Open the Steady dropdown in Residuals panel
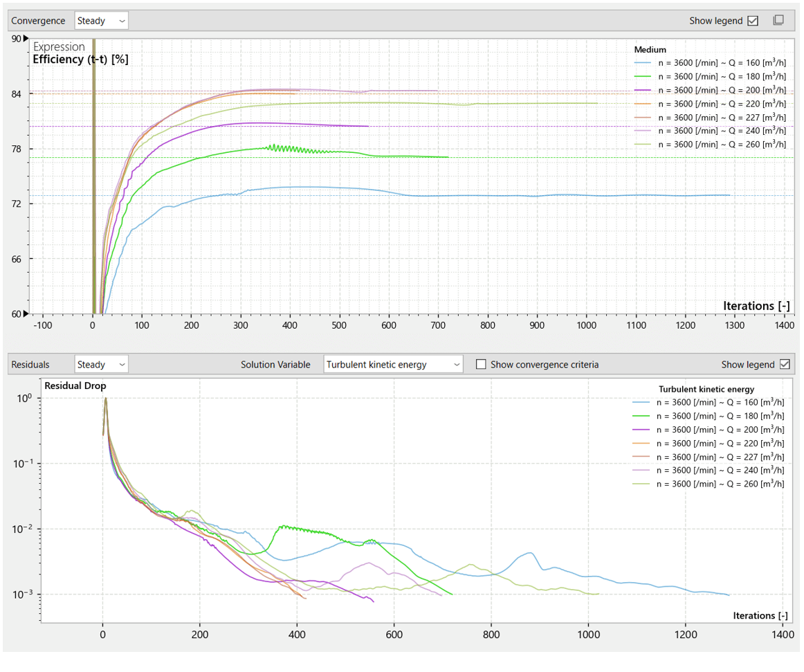804x672 pixels. 101,364
